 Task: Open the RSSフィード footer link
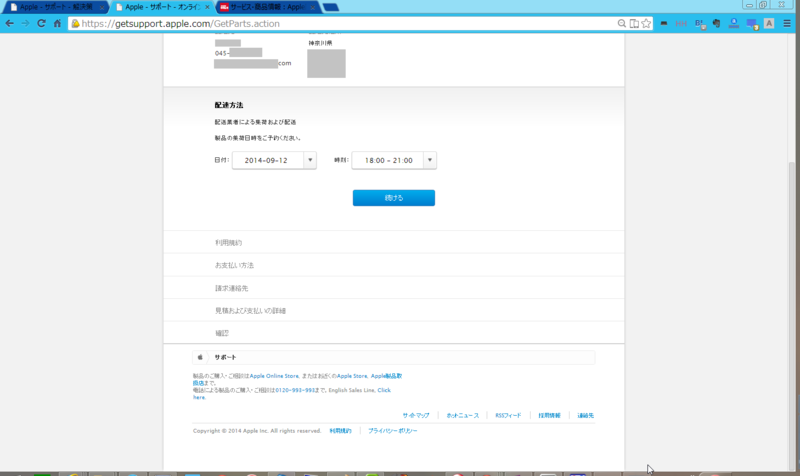tap(508, 415)
